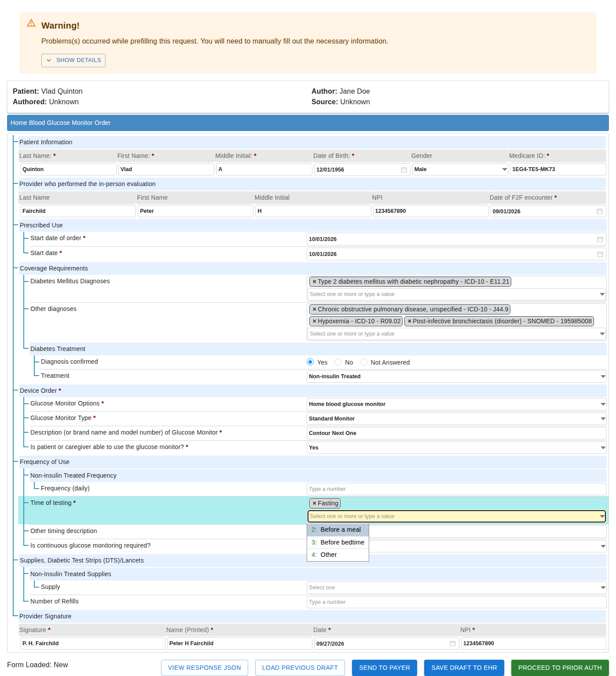The image size is (616, 676).
Task: Click View Response JSON button
Action: pos(205,668)
